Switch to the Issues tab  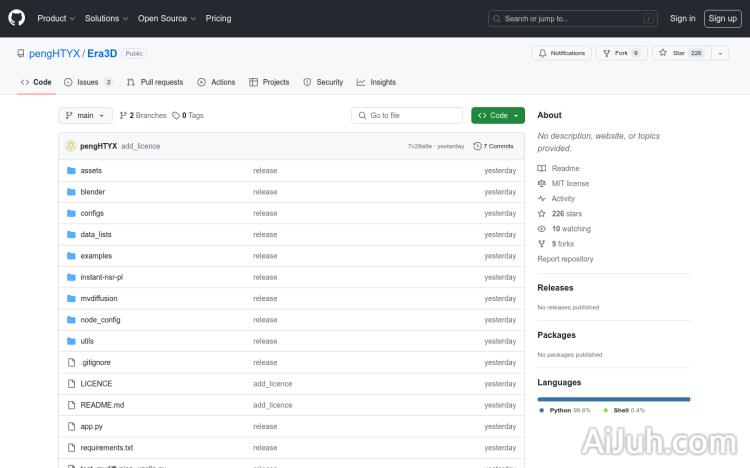click(x=88, y=82)
